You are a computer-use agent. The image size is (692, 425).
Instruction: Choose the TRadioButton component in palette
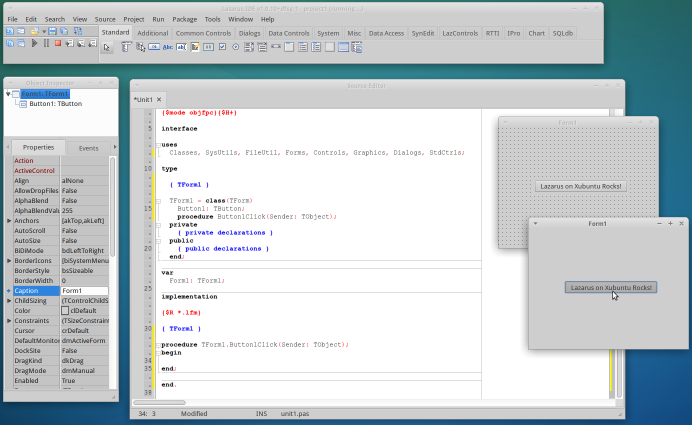[x=236, y=46]
